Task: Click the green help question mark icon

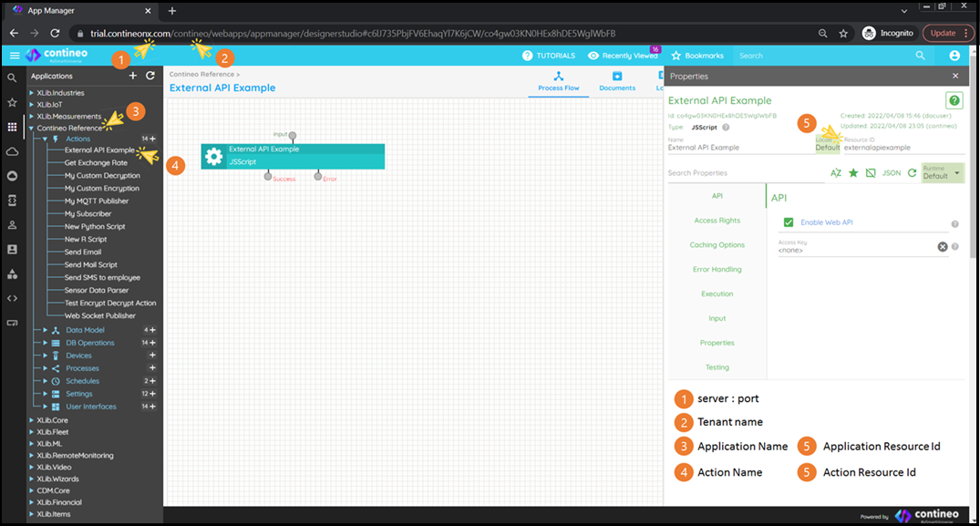Action: (954, 101)
